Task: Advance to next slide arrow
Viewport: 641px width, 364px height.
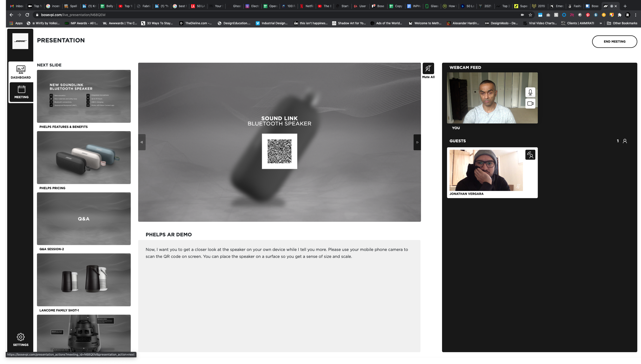Action: pos(417,142)
